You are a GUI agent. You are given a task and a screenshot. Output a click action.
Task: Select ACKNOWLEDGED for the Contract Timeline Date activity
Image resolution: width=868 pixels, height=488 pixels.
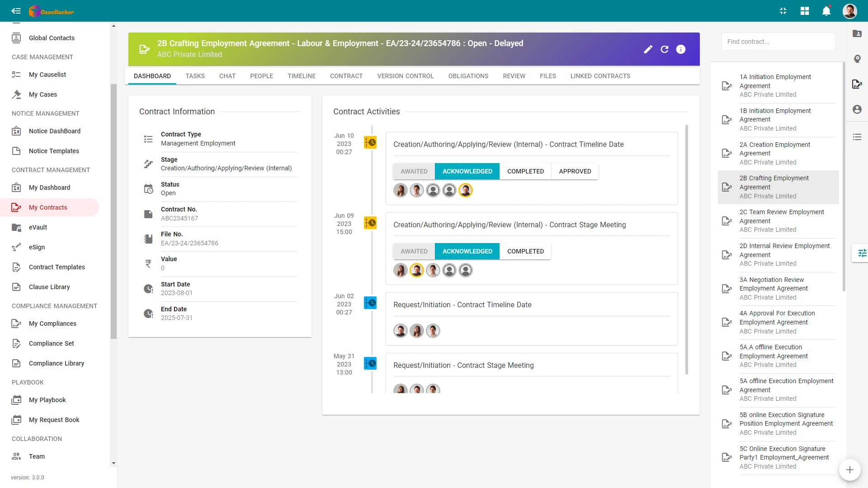[x=467, y=171]
